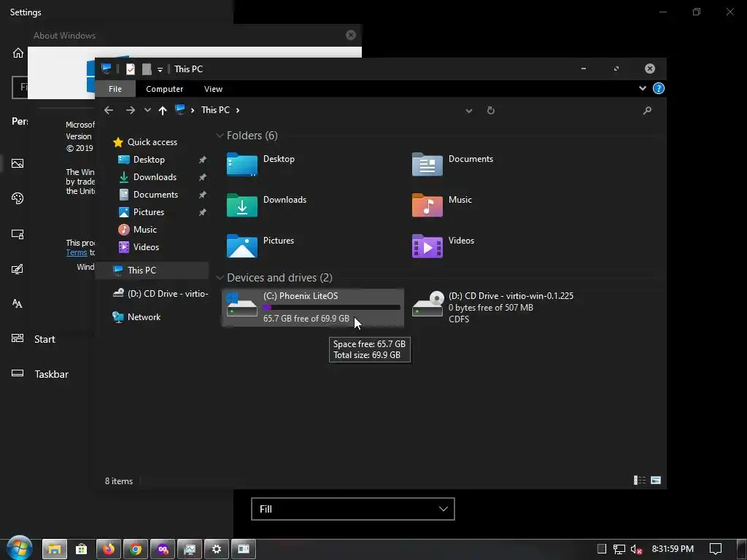Screen dimensions: 747x560
Task: Open address bar history dropdown
Action: [469, 111]
